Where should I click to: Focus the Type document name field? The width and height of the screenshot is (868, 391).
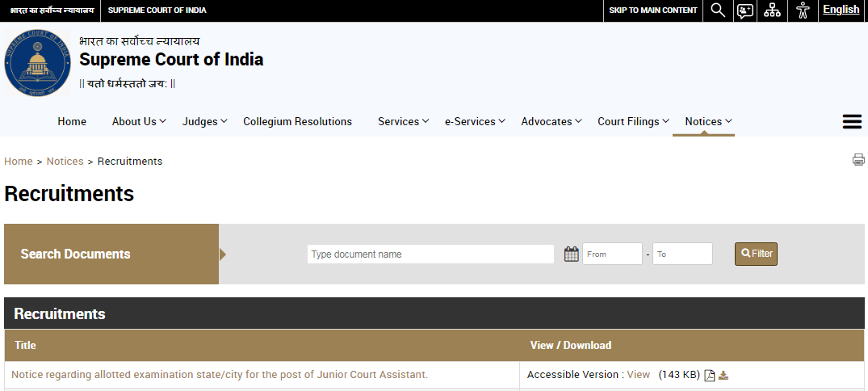click(x=430, y=254)
